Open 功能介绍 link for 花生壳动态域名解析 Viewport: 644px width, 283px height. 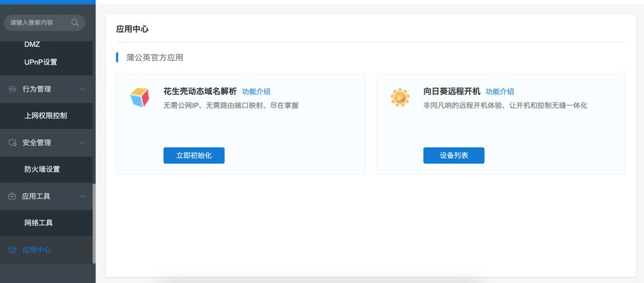(x=256, y=92)
